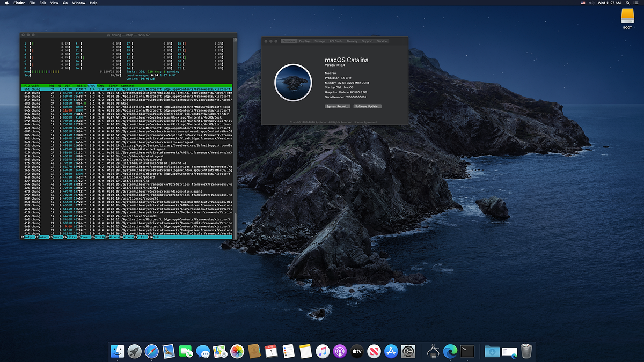This screenshot has width=644, height=362.
Task: Open input source flag menu in menu bar
Action: click(x=583, y=3)
